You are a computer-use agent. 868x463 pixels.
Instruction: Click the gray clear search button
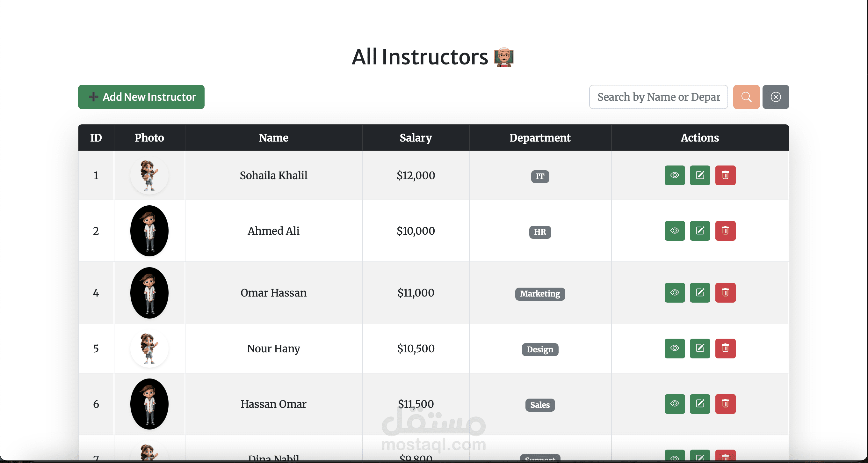point(775,97)
